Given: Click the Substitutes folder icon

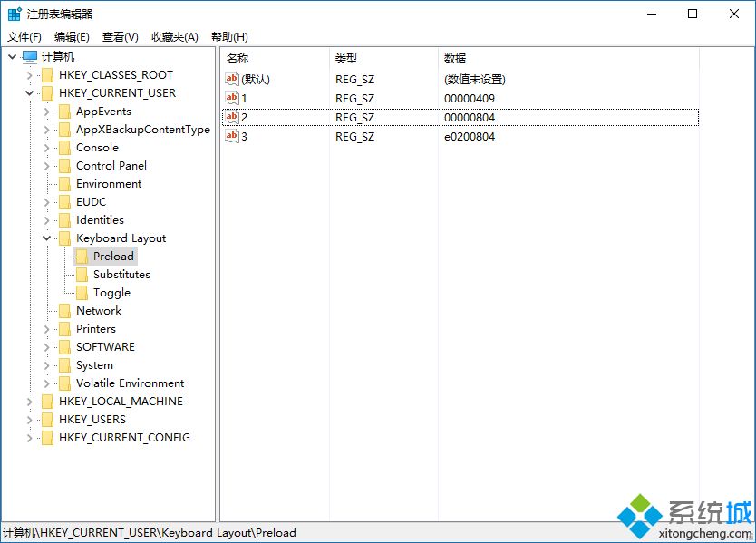Looking at the screenshot, I should (x=80, y=274).
